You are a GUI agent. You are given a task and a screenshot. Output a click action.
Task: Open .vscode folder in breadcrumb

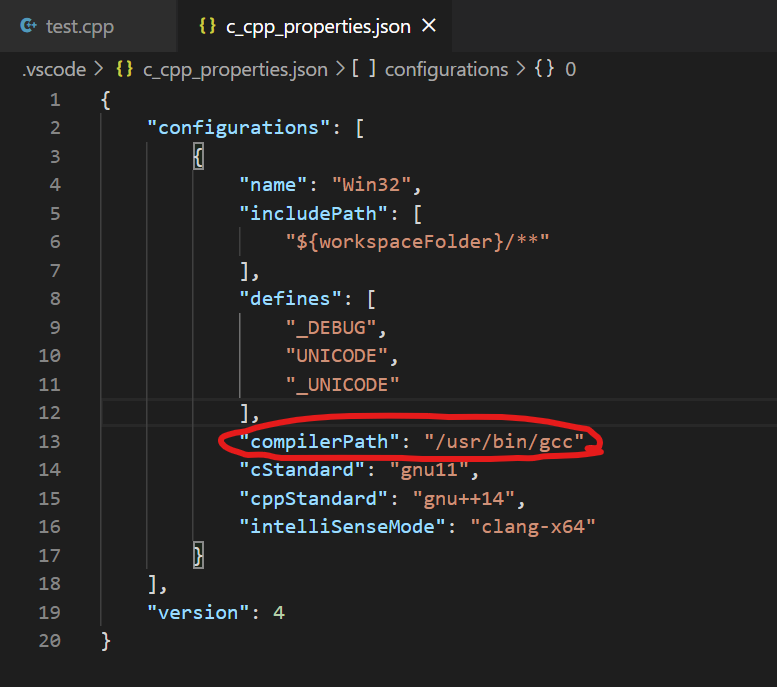[54, 69]
